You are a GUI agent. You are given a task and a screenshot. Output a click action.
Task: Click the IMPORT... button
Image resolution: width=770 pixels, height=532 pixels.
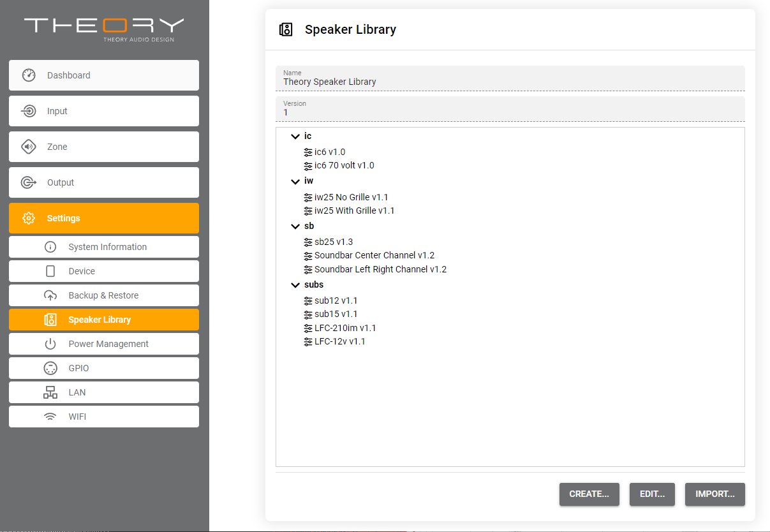[715, 494]
